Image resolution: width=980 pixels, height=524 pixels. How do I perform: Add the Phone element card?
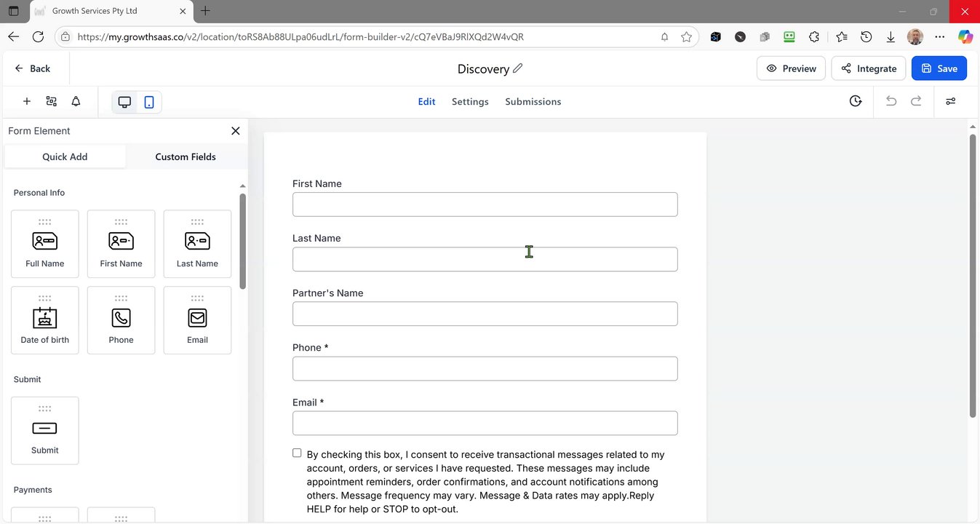point(121,320)
